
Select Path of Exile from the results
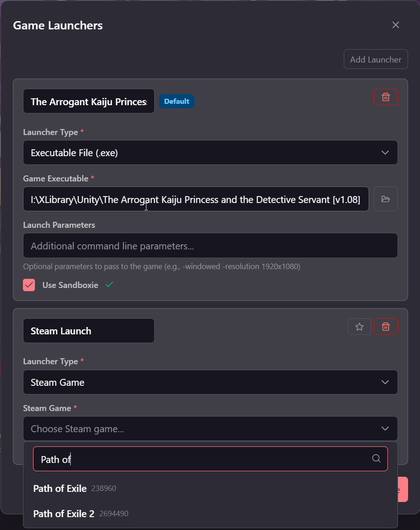60,489
